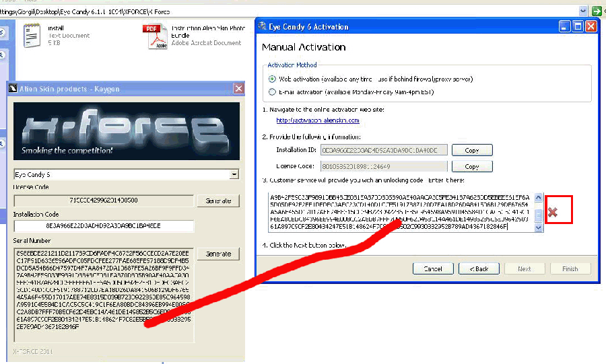
Task: Maximize the Eye Candy 6 Activation window
Action: (x=578, y=27)
